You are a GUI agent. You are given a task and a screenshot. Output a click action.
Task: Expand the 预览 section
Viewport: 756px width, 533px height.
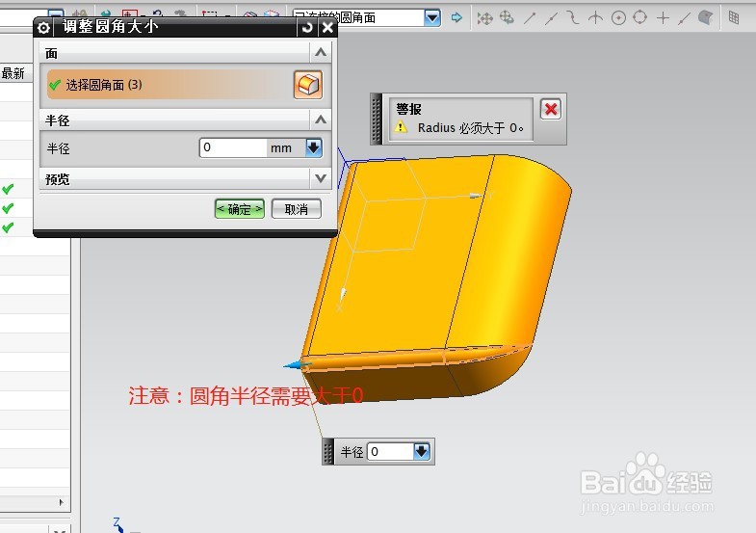coord(321,178)
